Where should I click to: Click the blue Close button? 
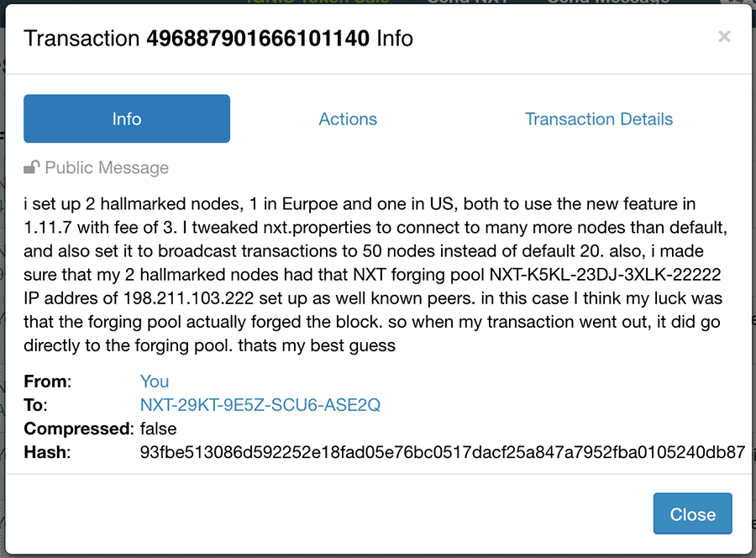[x=692, y=513]
